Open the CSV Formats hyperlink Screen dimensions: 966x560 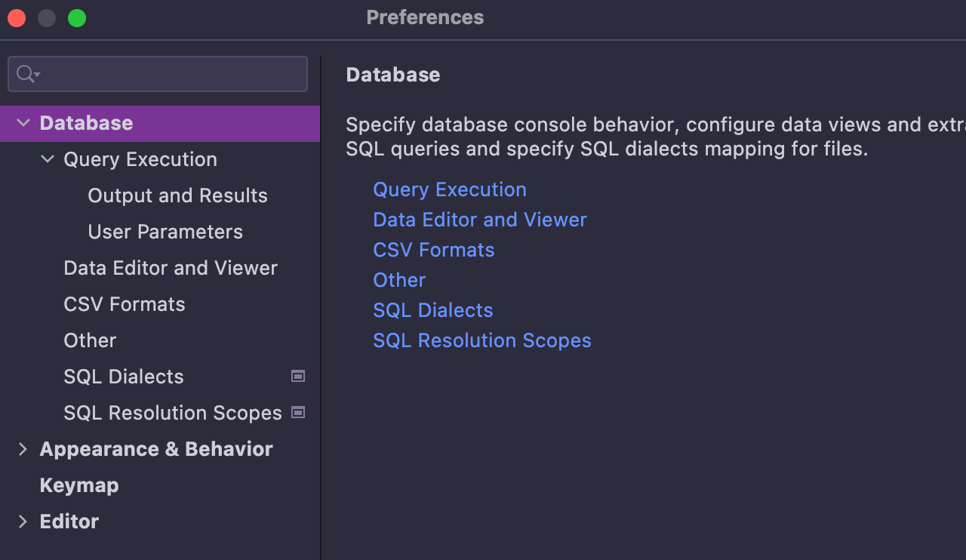pyautogui.click(x=434, y=250)
